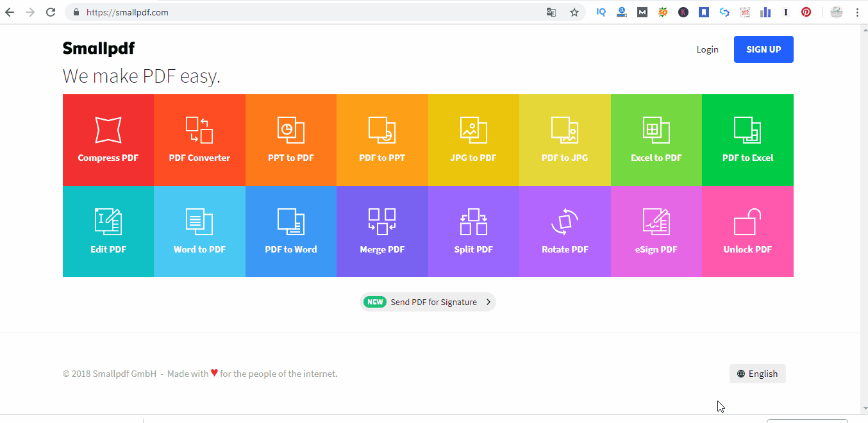868x423 pixels.
Task: Open the Edit PDF tool
Action: point(108,231)
